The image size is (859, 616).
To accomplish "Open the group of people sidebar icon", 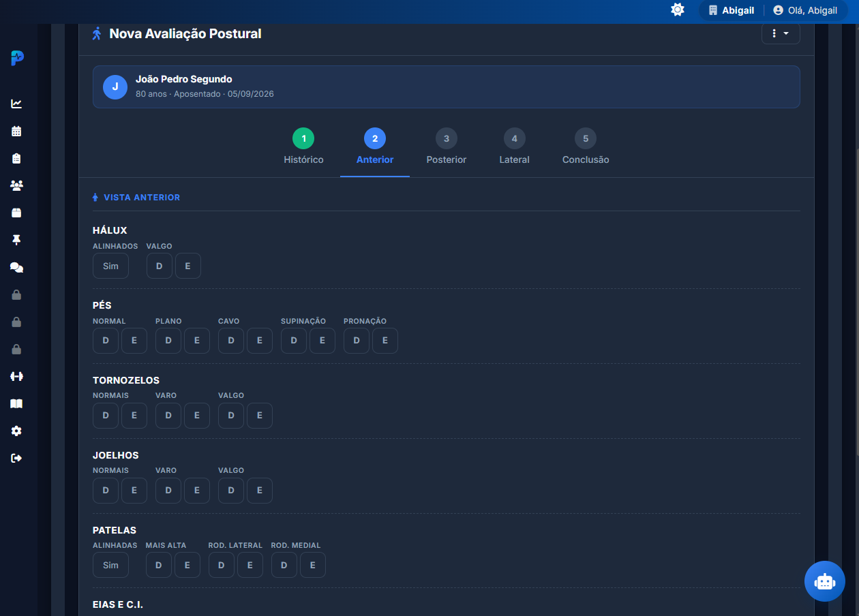I will click(x=16, y=185).
